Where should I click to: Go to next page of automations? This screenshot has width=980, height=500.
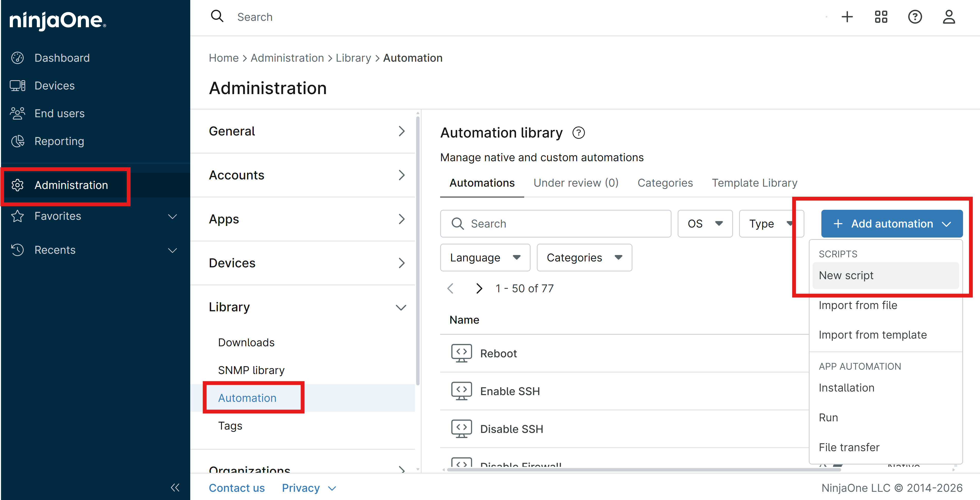coord(479,288)
